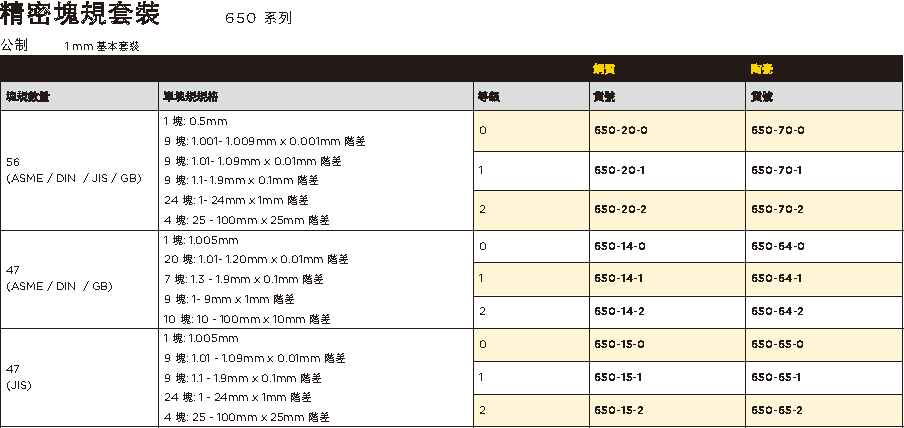Click the 47 (JIS) set cell
The image size is (904, 428).
click(80, 378)
